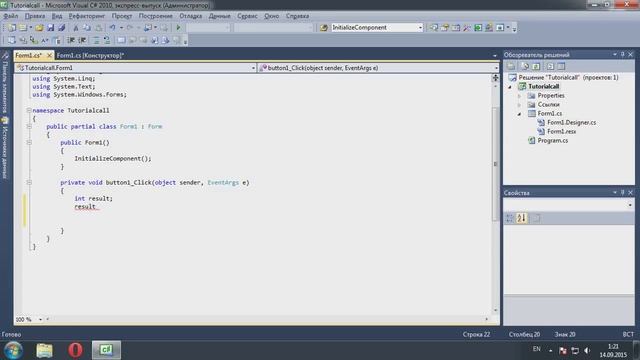Click the Refresh icon in Solution Explorer
The height and width of the screenshot is (360, 640).
pyautogui.click(x=536, y=66)
